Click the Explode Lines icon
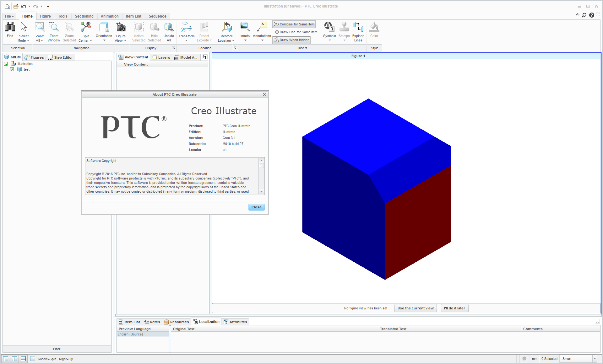This screenshot has width=603, height=364. click(358, 27)
